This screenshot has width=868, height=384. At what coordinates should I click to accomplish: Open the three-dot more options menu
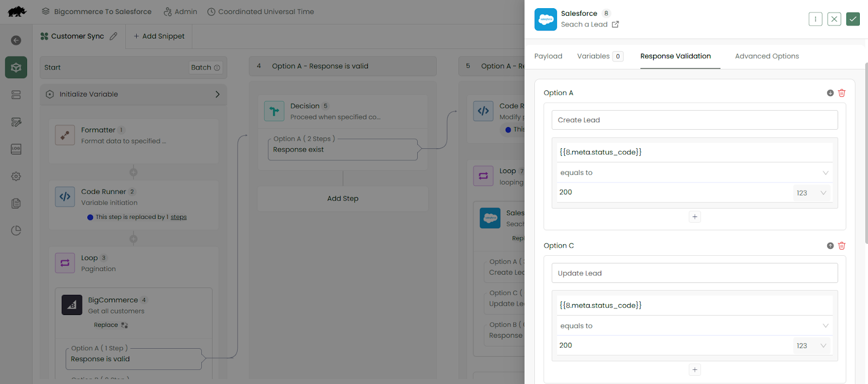pos(815,19)
